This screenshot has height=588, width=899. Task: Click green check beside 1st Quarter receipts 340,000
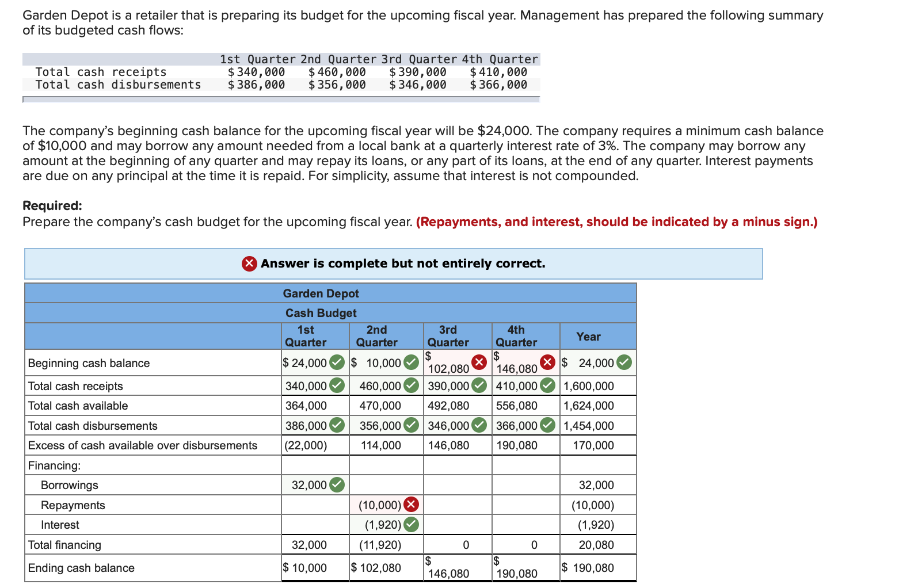coord(337,385)
